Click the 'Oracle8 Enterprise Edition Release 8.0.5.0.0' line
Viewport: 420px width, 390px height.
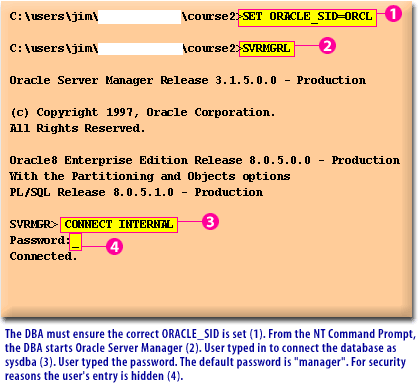click(205, 160)
